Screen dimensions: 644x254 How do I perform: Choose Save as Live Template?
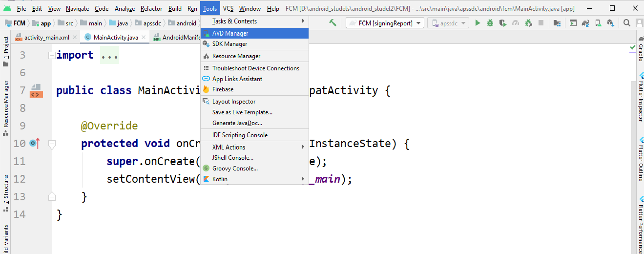[x=254, y=112]
